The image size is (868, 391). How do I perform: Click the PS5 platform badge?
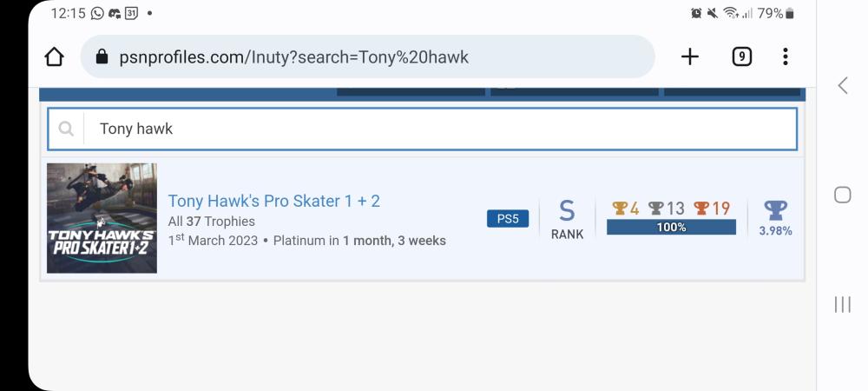[508, 218]
